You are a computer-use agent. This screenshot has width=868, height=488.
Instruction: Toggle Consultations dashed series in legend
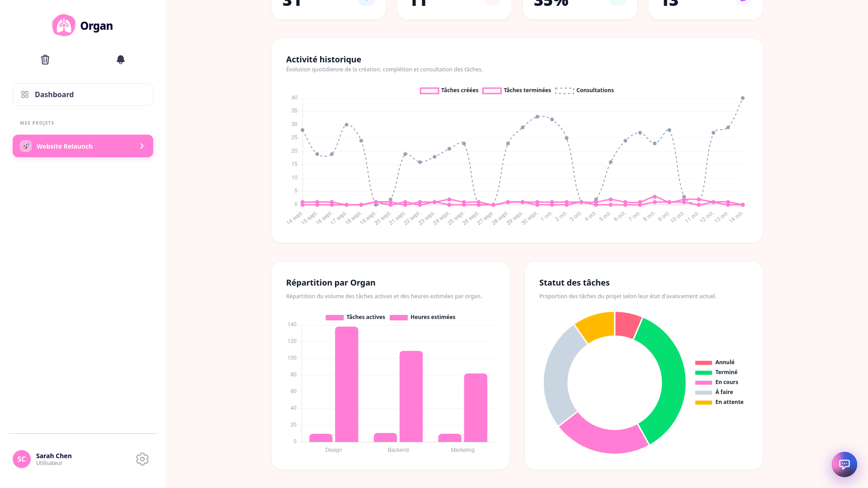pos(585,90)
